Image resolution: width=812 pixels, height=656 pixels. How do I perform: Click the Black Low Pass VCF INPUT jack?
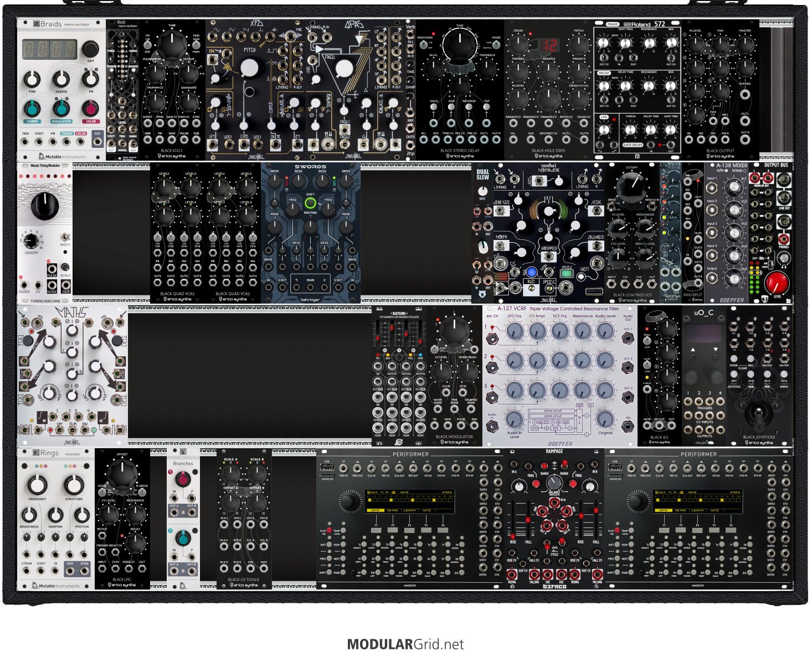click(612, 284)
